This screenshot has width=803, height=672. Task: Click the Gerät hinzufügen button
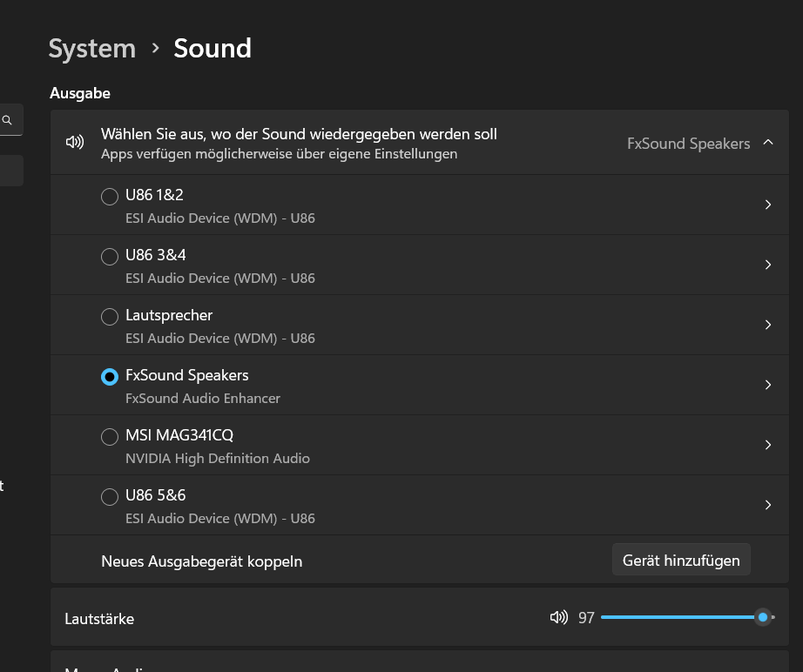[x=680, y=561]
